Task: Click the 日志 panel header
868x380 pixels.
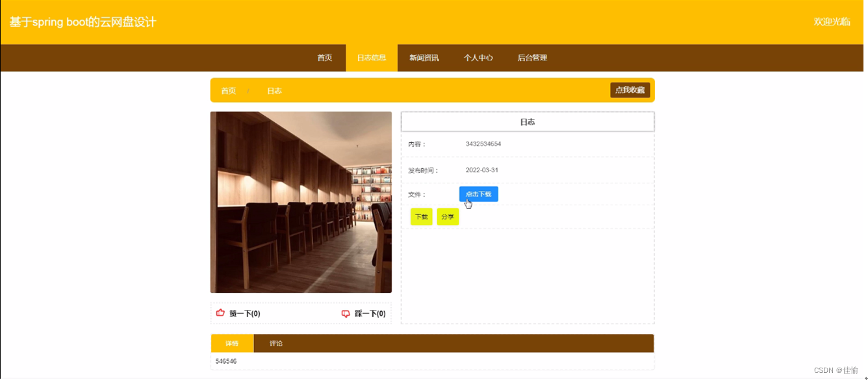Action: click(528, 122)
